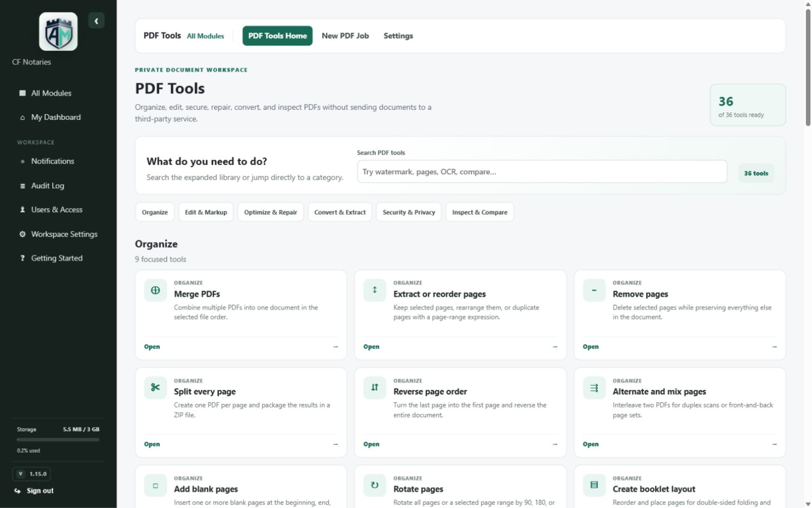Click the 36 tools count badge

click(756, 173)
